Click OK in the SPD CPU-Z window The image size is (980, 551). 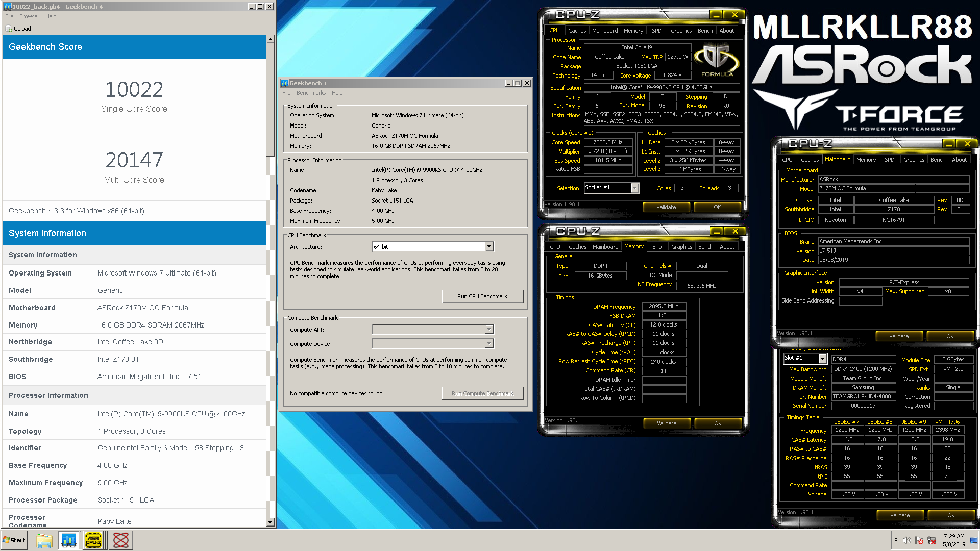coord(951,515)
